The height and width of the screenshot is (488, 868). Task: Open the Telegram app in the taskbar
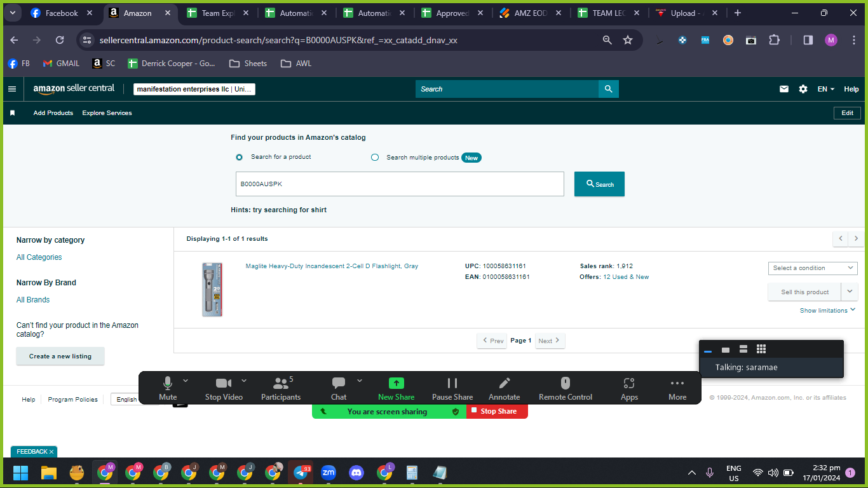tap(301, 473)
